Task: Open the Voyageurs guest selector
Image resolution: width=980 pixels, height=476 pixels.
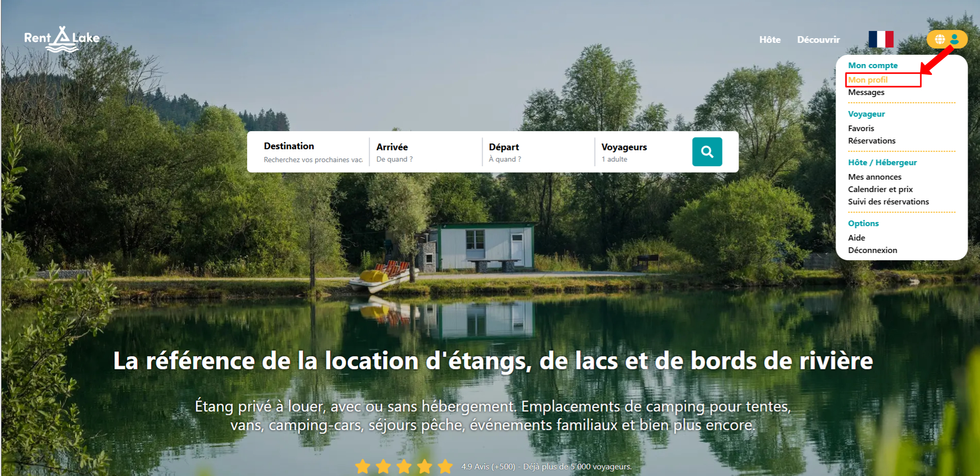Action: pyautogui.click(x=642, y=152)
